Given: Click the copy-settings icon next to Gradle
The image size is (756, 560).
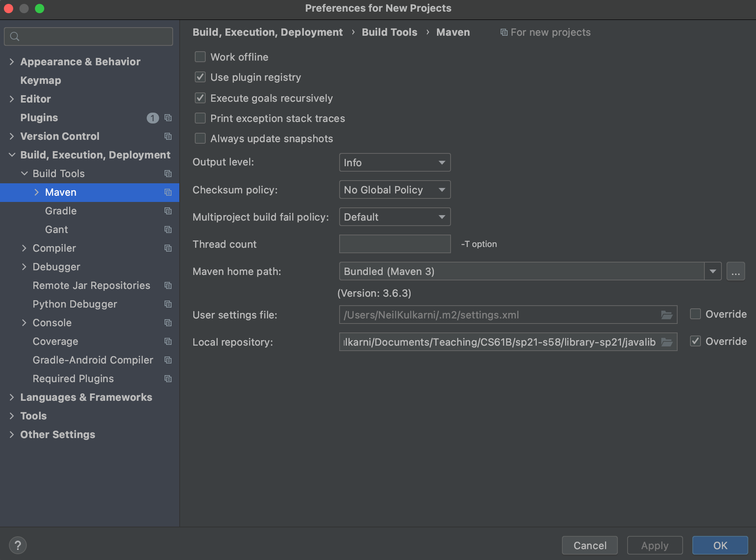Looking at the screenshot, I should [x=168, y=211].
